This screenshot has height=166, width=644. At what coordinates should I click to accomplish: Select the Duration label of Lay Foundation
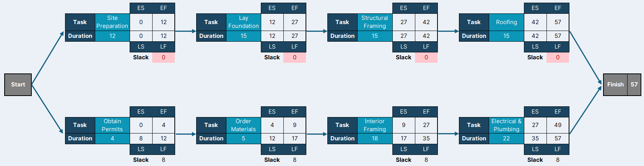211,36
